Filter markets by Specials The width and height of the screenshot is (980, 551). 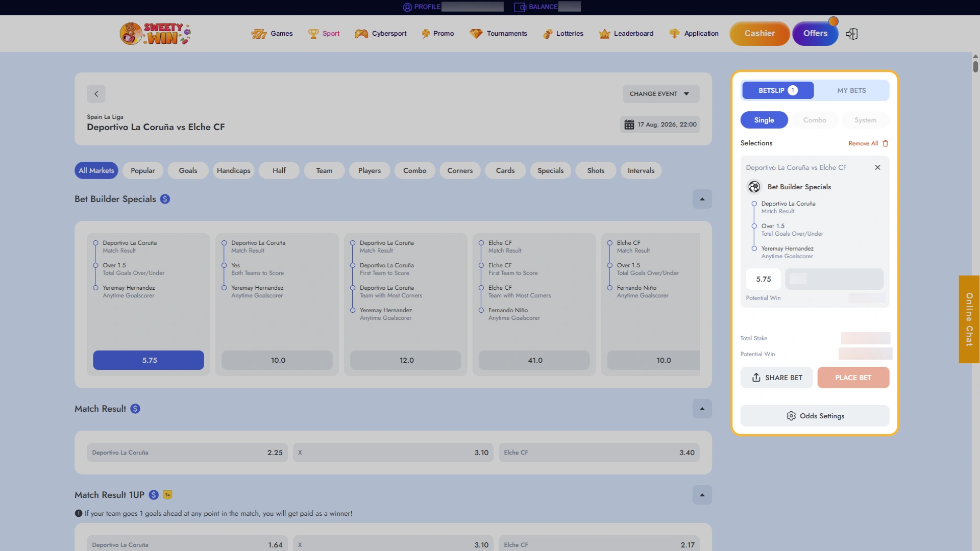coord(550,170)
